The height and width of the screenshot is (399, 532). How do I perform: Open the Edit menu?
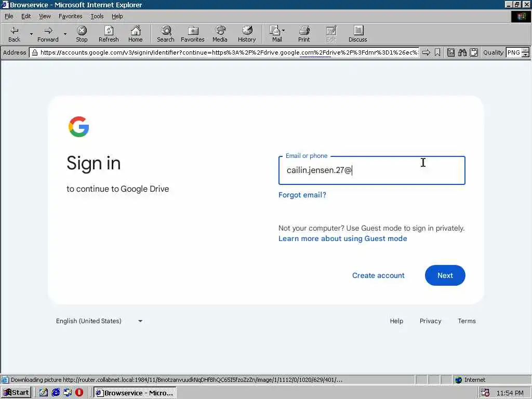click(x=26, y=16)
